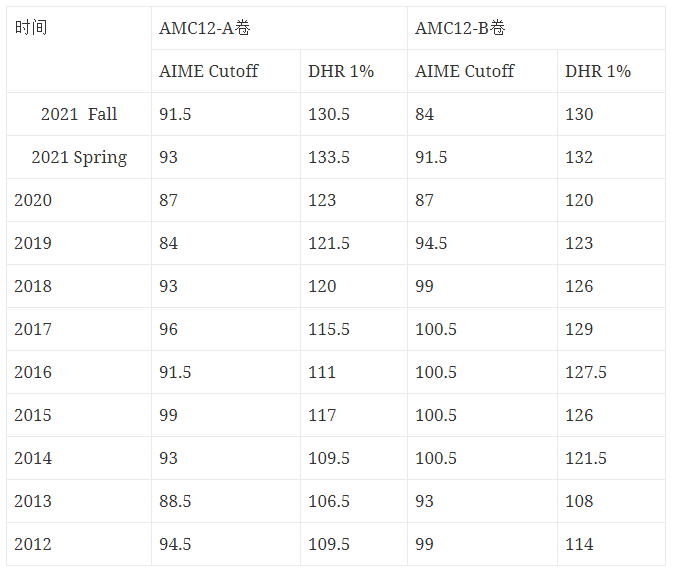Select the 127.5 value in 2016 row
The image size is (673, 573).
[612, 372]
